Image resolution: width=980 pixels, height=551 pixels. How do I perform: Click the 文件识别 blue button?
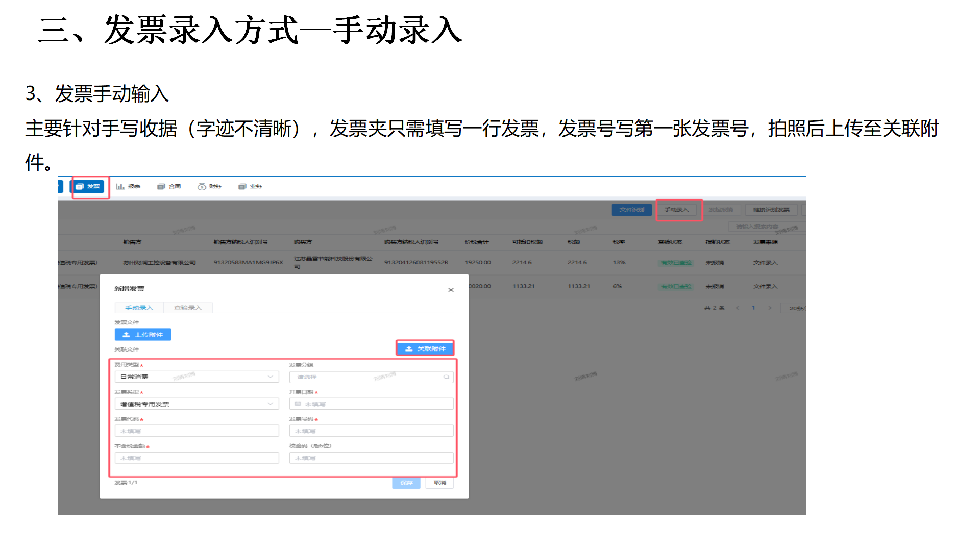[x=632, y=210]
